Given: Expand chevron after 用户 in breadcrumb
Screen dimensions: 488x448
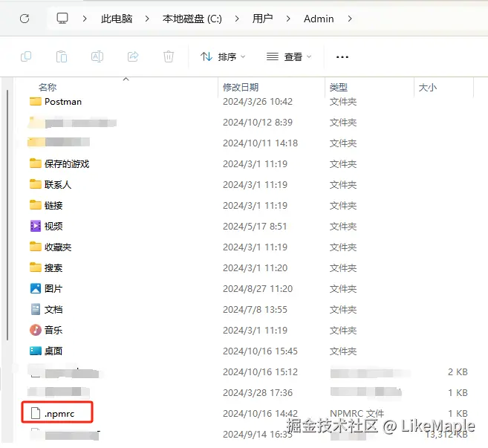Looking at the screenshot, I should (288, 19).
